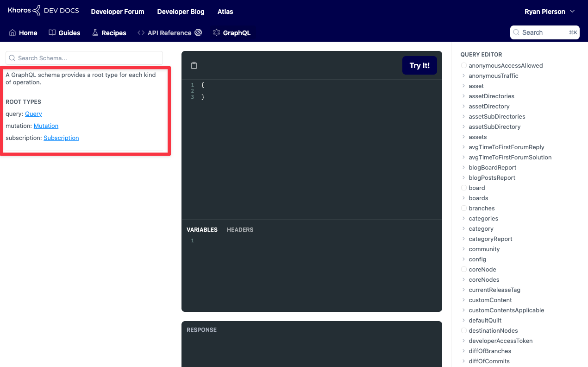Image resolution: width=588 pixels, height=367 pixels.
Task: Expand the categories field
Action: coord(464,219)
